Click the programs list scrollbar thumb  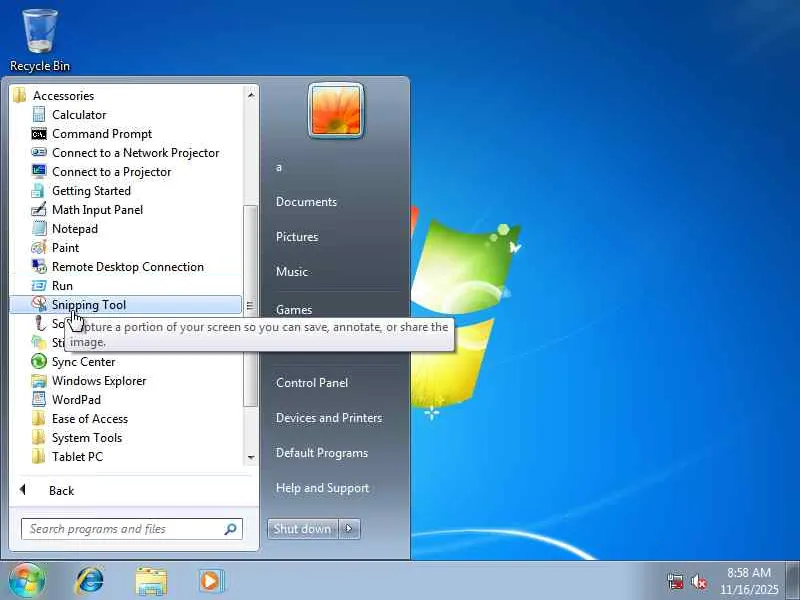coord(250,306)
